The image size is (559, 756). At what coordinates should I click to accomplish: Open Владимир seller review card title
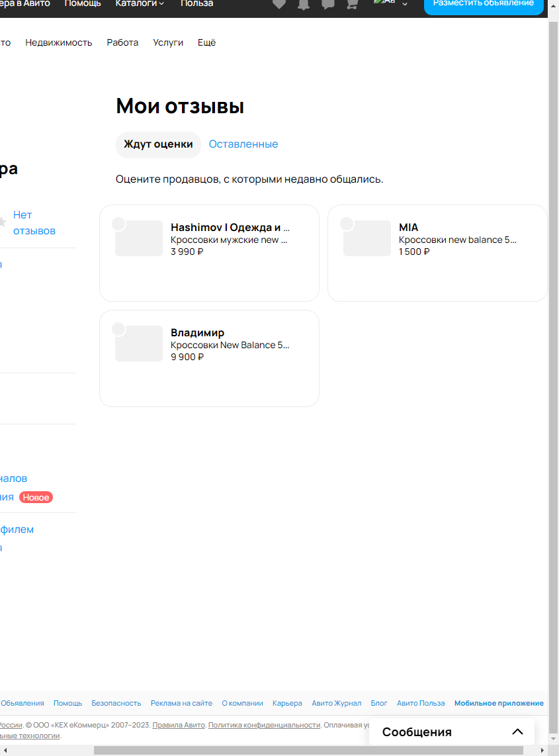click(x=197, y=333)
